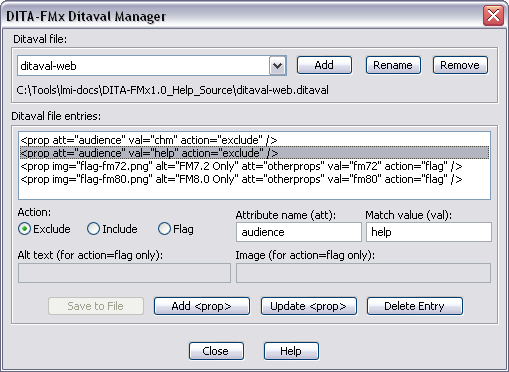The image size is (509, 372).
Task: Select the val="chm" exclude entry
Action: [x=255, y=140]
